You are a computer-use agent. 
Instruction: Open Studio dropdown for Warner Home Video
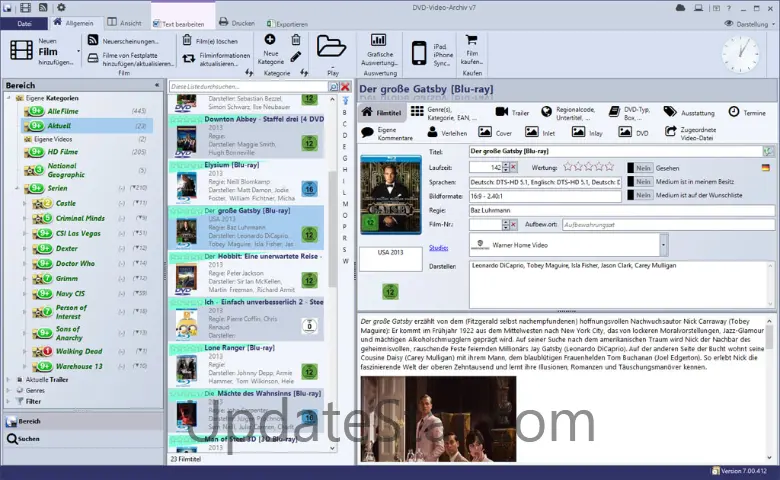[663, 245]
